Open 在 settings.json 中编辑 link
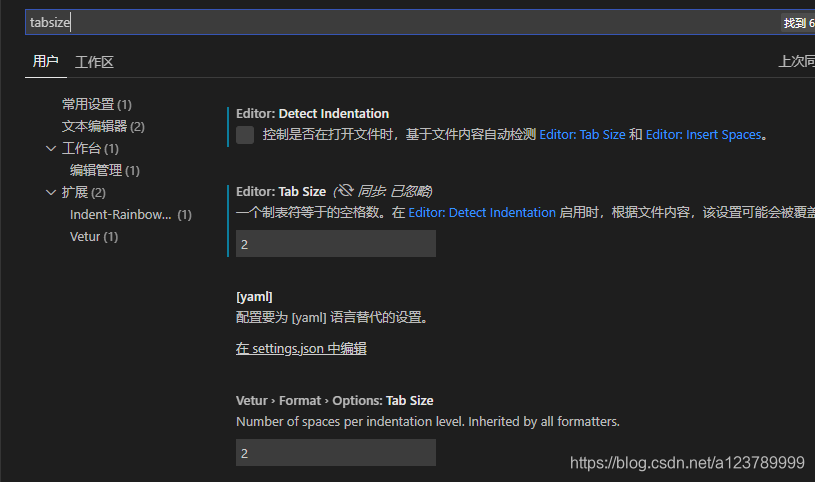This screenshot has height=482, width=815. (x=301, y=348)
